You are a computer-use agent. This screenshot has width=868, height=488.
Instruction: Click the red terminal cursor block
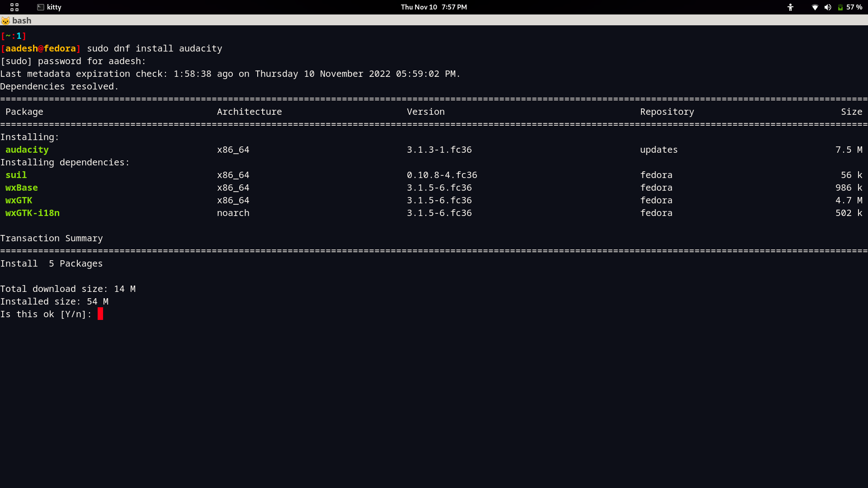[x=100, y=314]
